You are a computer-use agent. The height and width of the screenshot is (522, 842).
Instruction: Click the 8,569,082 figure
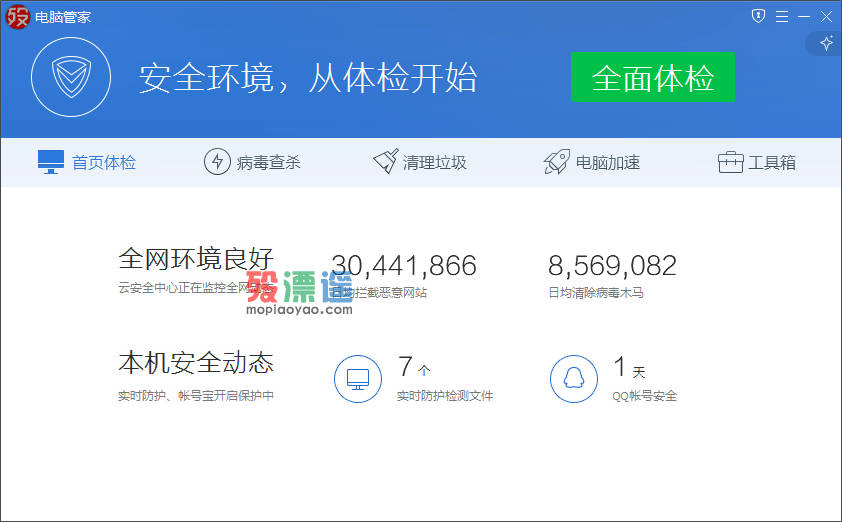(612, 265)
